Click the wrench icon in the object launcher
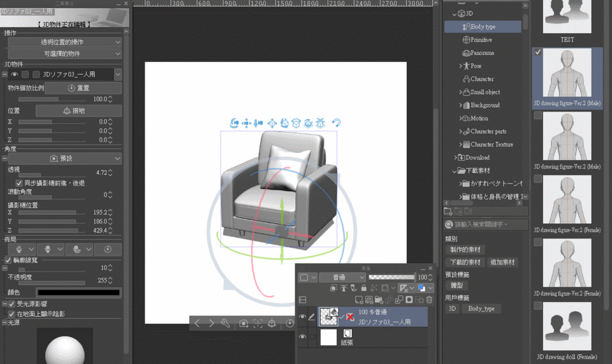612x364 pixels. click(225, 324)
